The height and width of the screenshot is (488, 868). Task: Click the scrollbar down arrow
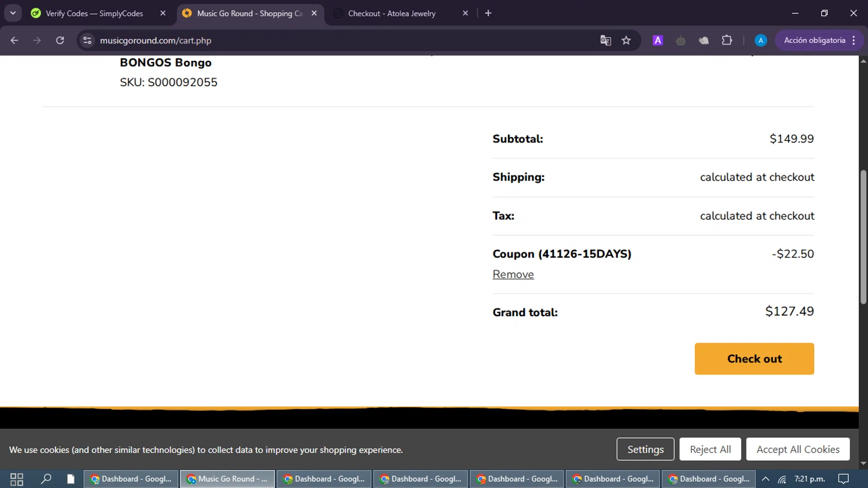(x=863, y=464)
